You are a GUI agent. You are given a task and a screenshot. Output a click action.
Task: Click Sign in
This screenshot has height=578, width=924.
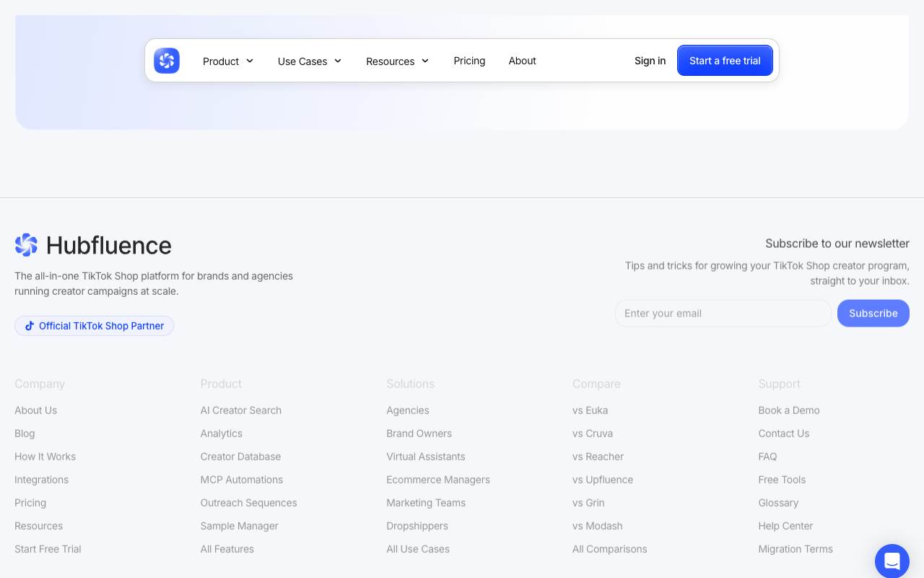click(x=650, y=61)
